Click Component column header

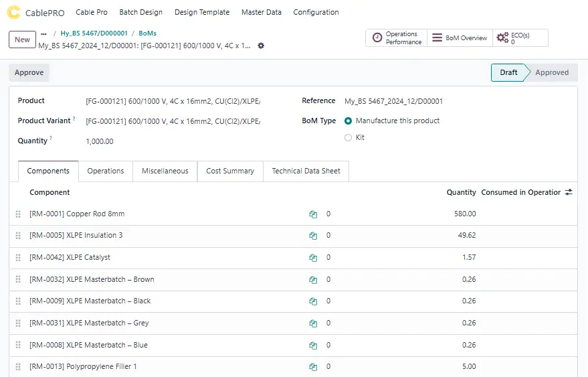pyautogui.click(x=50, y=193)
